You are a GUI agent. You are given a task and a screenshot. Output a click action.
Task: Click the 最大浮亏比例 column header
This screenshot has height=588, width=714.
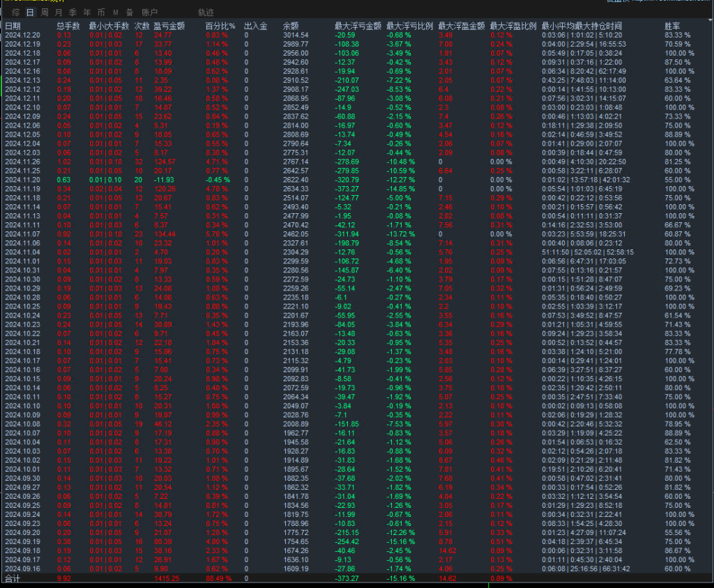pos(409,26)
